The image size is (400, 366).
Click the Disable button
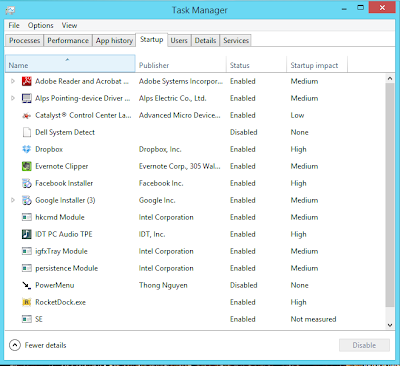click(x=364, y=345)
